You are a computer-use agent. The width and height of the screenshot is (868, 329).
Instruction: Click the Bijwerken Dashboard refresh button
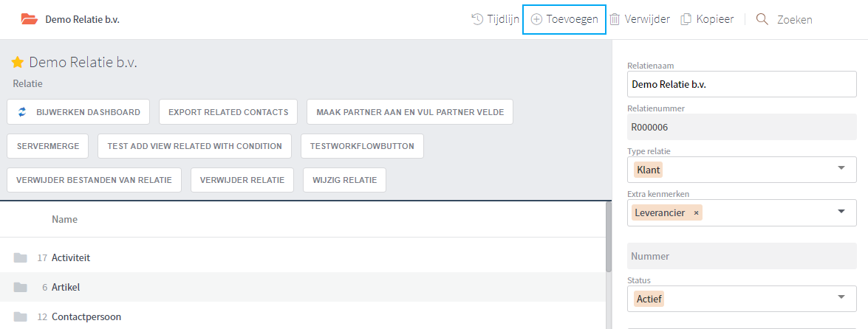tap(78, 112)
